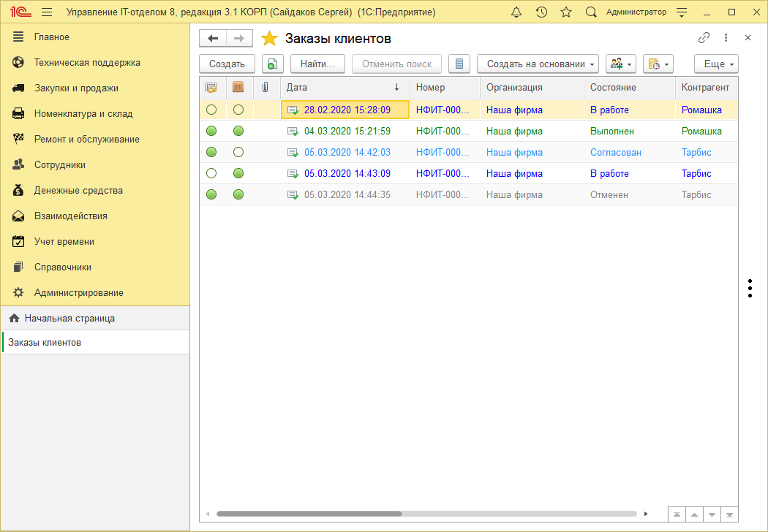The height and width of the screenshot is (532, 768).
Task: Toggle the yellow favorite star for Заказы клиентов
Action: tap(270, 39)
